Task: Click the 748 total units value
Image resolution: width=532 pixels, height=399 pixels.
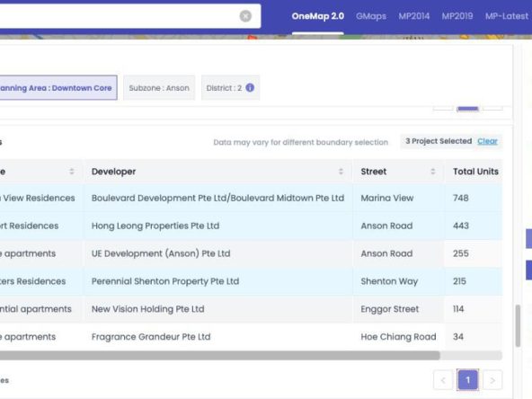Action: pos(461,198)
